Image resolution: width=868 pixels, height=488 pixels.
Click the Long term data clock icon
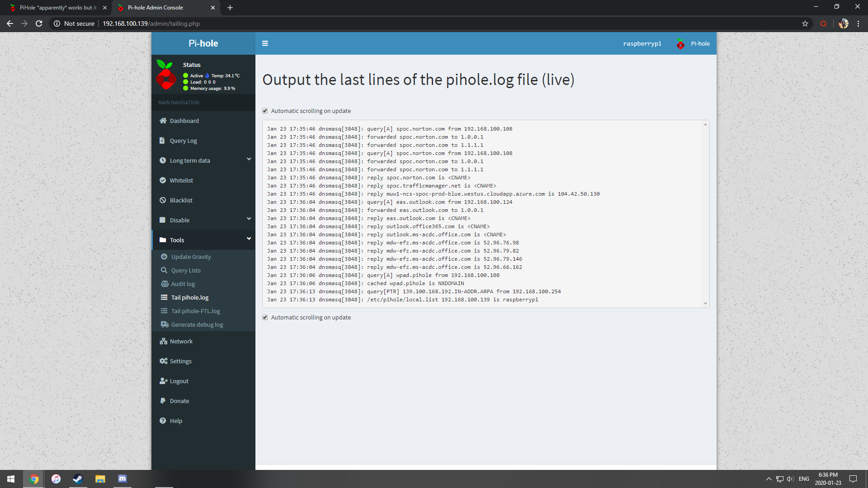[163, 160]
